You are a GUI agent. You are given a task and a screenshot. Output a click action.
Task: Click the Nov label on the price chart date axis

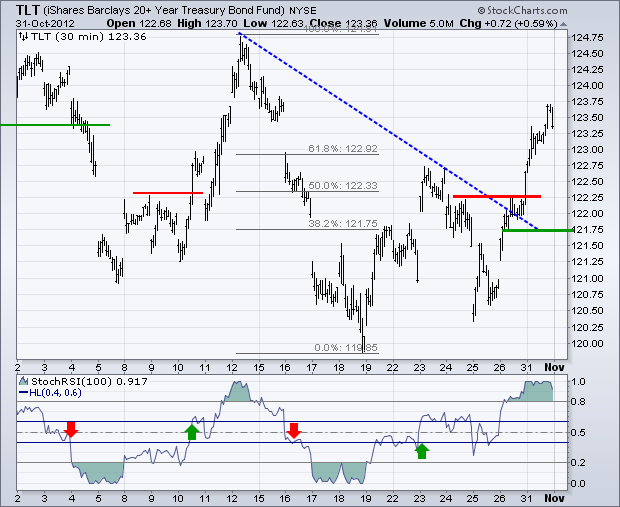point(554,367)
